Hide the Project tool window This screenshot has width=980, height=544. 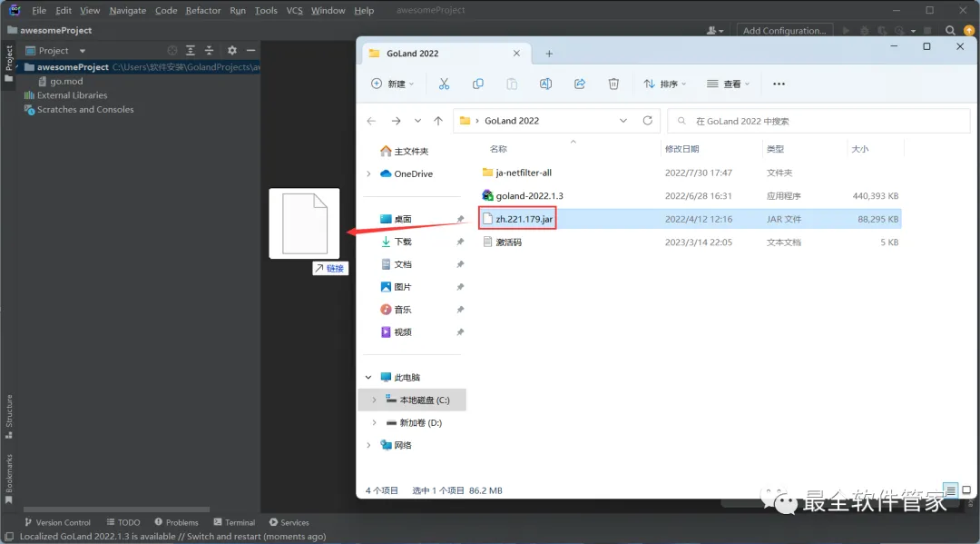(250, 50)
